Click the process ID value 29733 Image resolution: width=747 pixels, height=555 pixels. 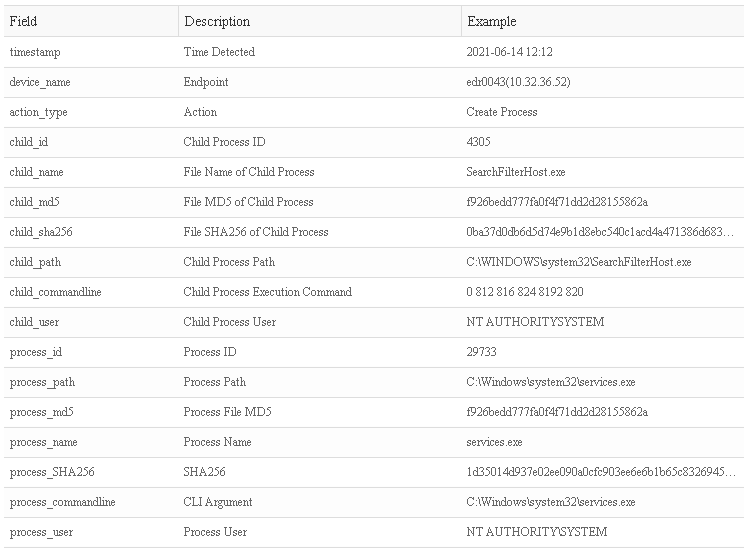pyautogui.click(x=482, y=352)
